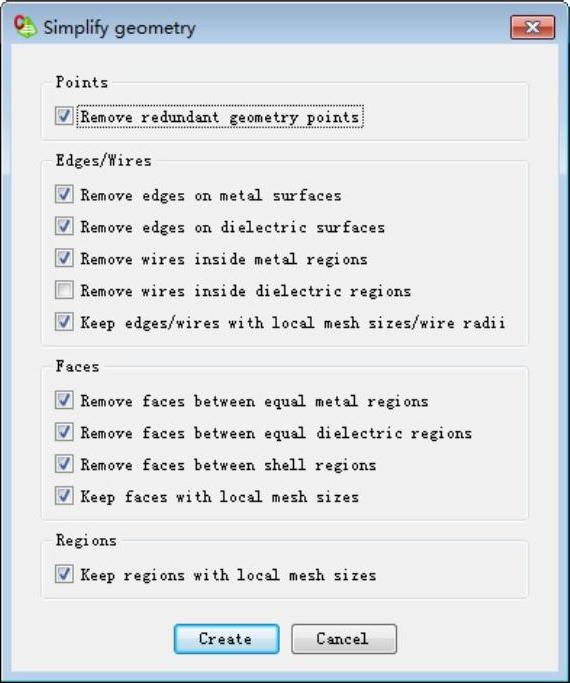Toggle Remove edges on metal surfaces
Image resolution: width=570 pixels, height=683 pixels.
[x=64, y=194]
